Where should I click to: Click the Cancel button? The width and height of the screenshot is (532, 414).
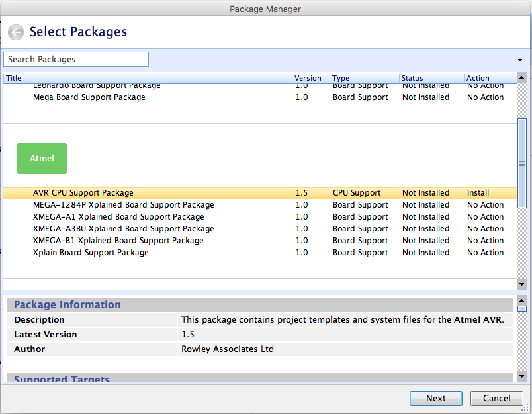pos(496,398)
